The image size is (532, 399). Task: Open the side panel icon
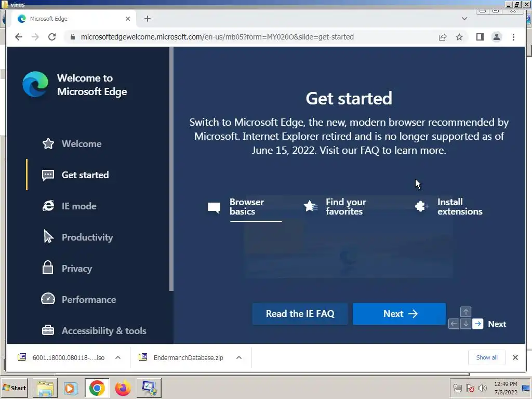point(480,37)
